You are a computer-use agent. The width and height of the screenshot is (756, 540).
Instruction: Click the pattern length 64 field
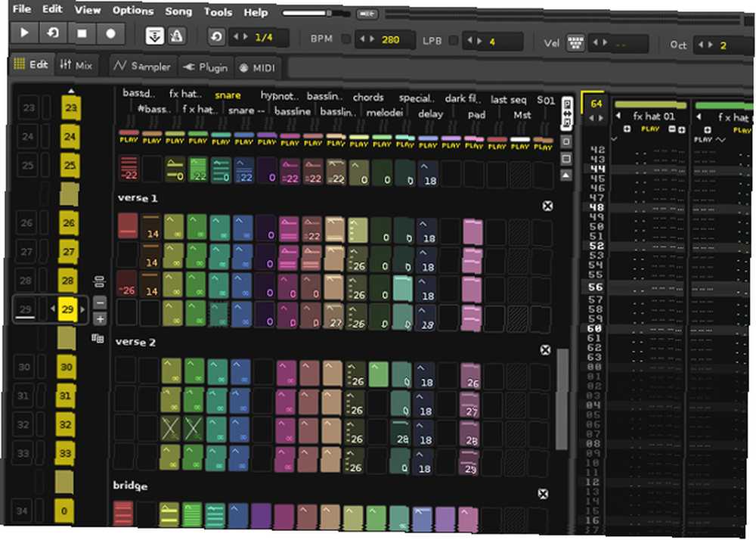point(596,103)
